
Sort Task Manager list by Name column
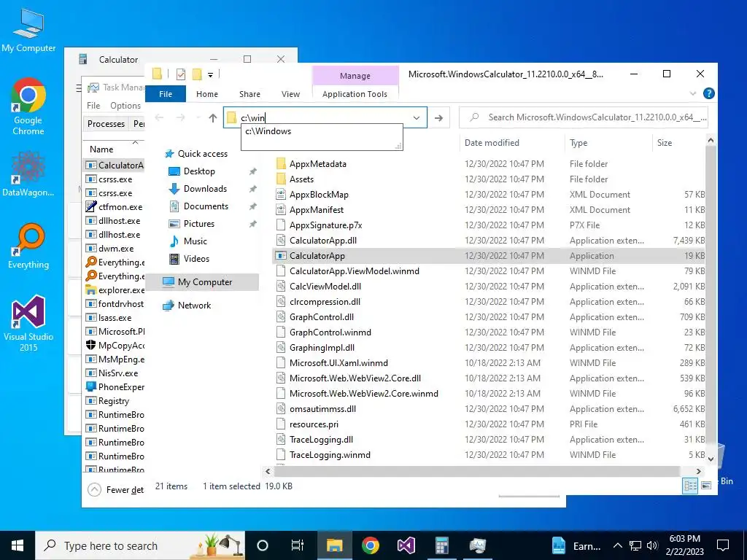[x=101, y=149]
